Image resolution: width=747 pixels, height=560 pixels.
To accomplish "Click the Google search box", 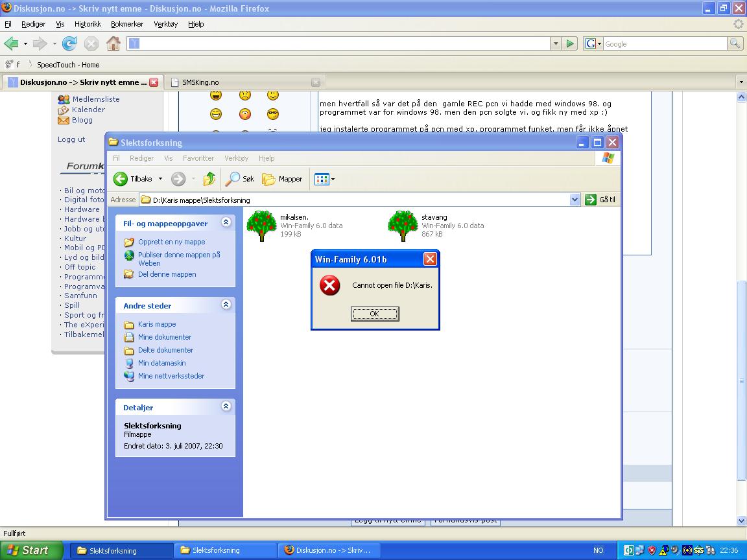I will [x=665, y=44].
